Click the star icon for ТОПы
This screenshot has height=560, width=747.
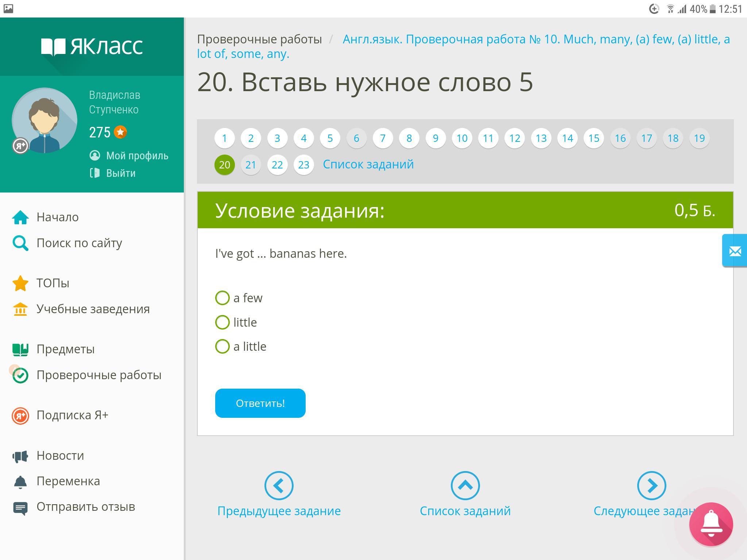point(20,283)
